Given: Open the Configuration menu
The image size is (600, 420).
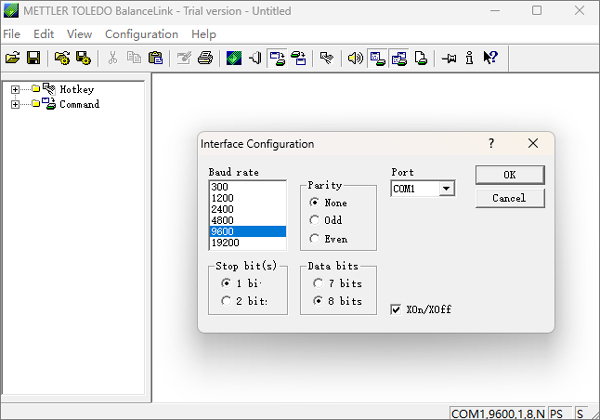Looking at the screenshot, I should (x=141, y=34).
